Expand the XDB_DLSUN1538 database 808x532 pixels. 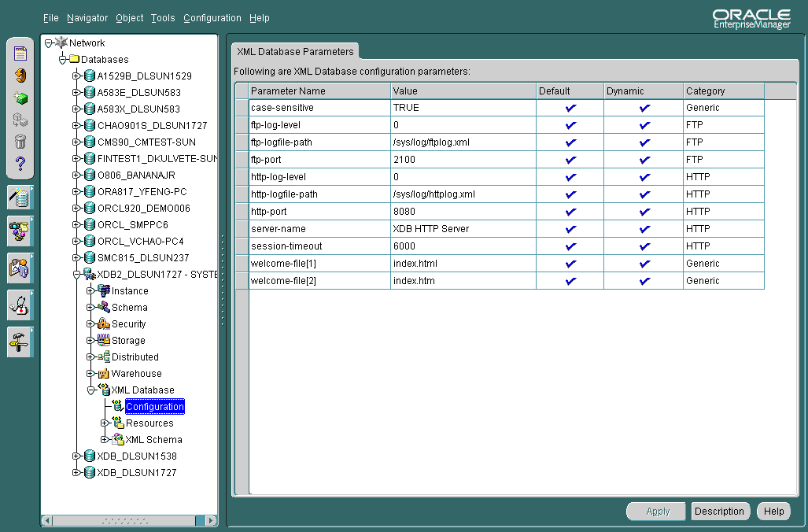coord(76,456)
